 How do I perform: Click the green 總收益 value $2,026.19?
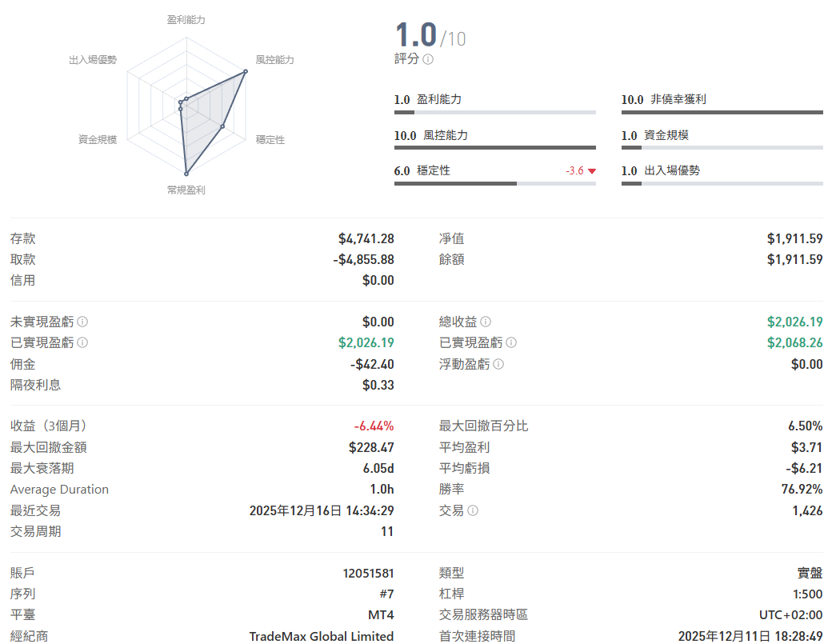(794, 322)
